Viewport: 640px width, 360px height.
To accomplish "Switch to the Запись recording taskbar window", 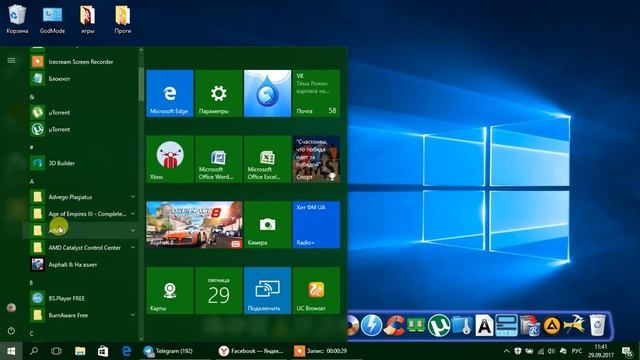I will pyautogui.click(x=327, y=351).
